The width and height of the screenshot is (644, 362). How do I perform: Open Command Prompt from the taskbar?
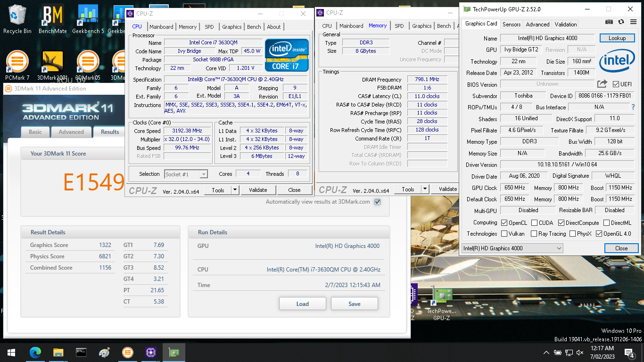[x=81, y=352]
